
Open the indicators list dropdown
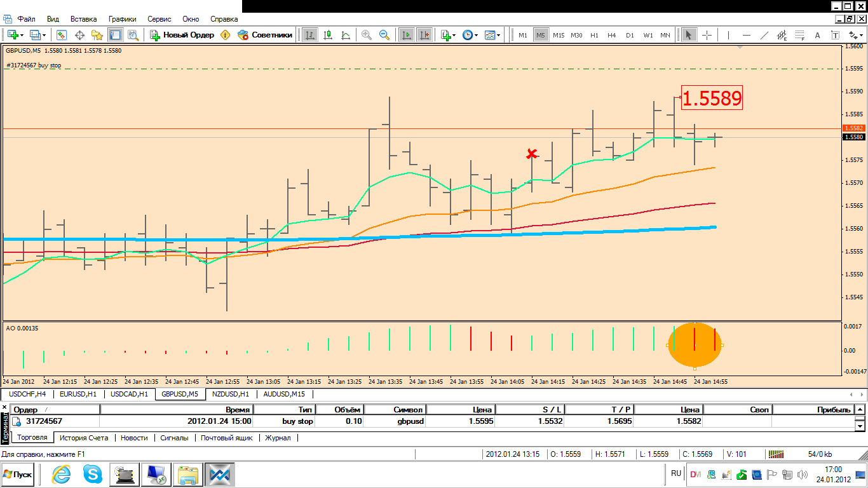click(448, 35)
